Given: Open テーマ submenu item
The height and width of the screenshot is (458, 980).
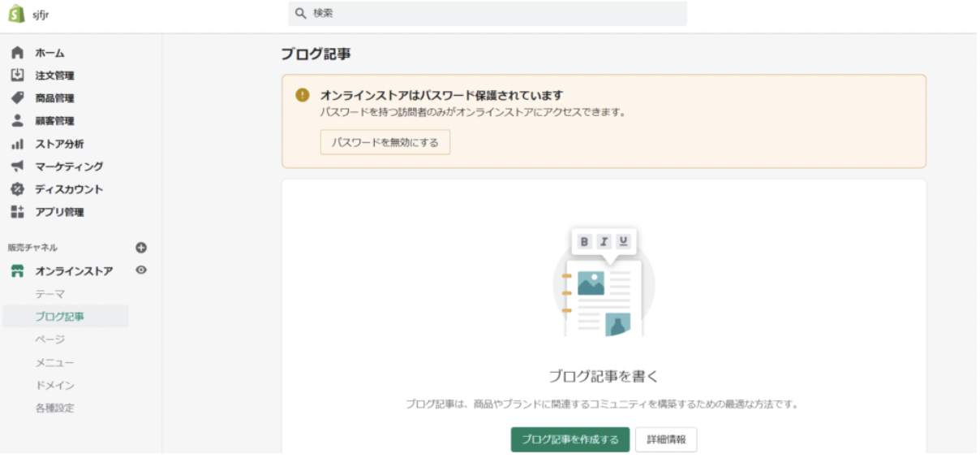Looking at the screenshot, I should pyautogui.click(x=49, y=294).
